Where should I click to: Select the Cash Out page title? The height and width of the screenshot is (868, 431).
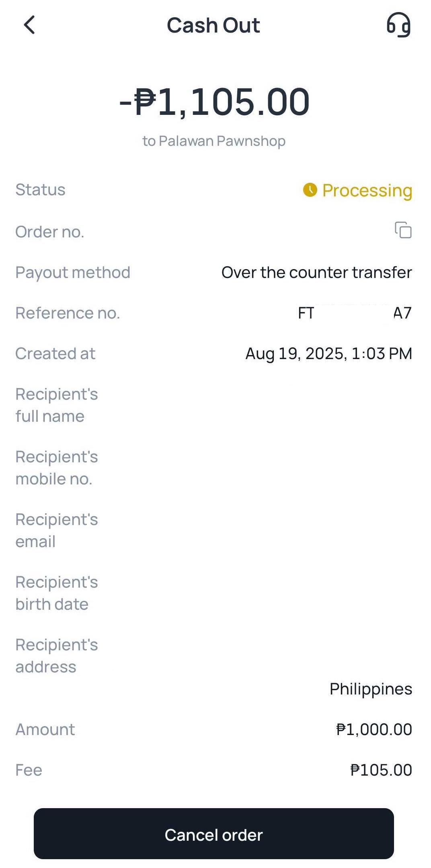(213, 25)
